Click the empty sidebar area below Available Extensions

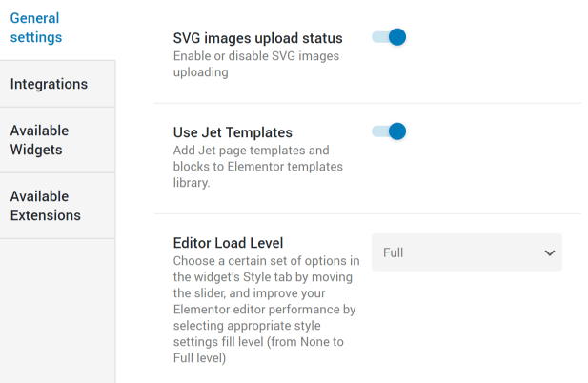point(57,311)
